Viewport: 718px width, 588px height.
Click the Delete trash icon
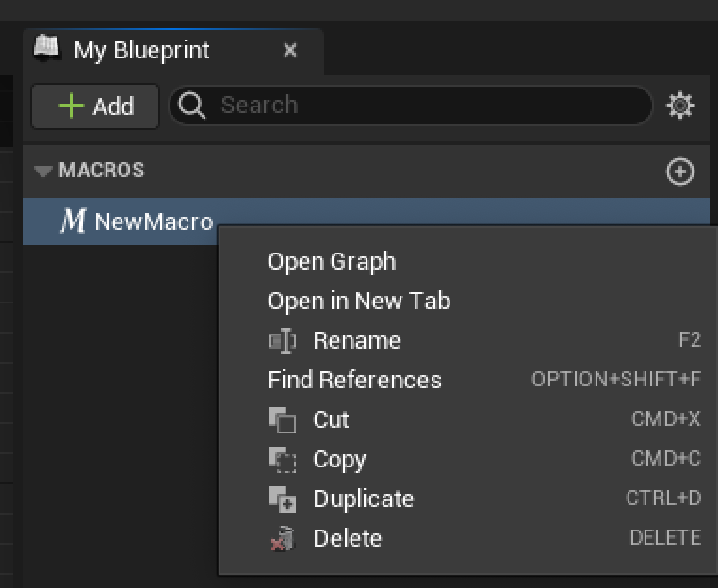(x=283, y=539)
